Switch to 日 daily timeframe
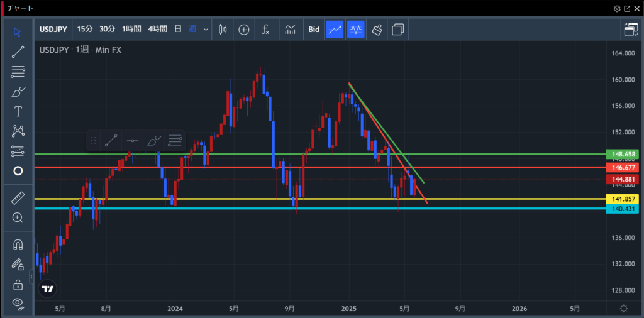This screenshot has width=644, height=318. click(x=178, y=29)
